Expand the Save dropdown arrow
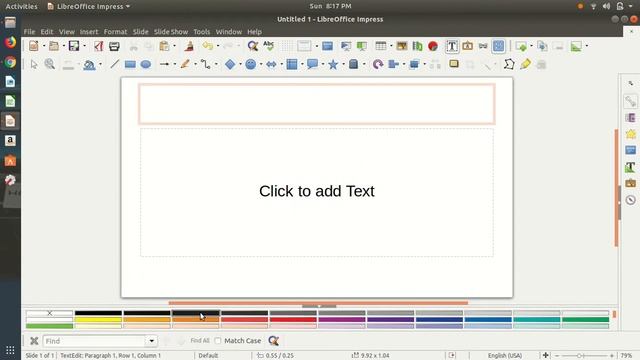640x360 pixels. (84, 46)
